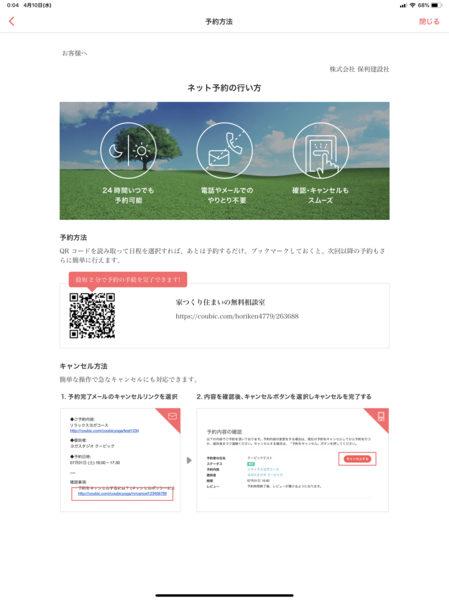Tap the home indicator bar at bottom

224,595
